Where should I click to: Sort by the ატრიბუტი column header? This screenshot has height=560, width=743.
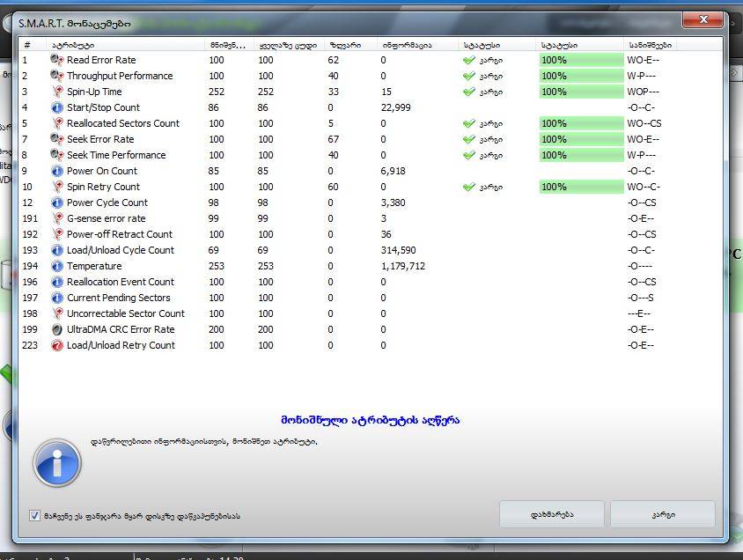point(126,45)
